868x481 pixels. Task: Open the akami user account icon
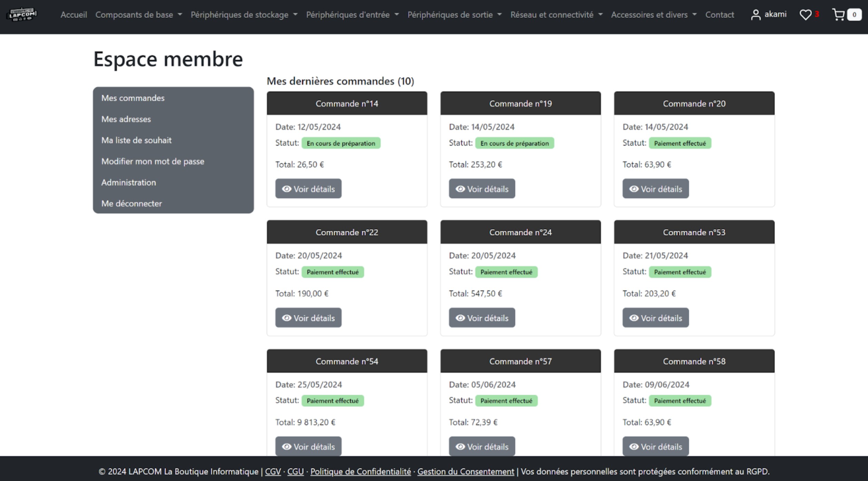click(x=755, y=15)
